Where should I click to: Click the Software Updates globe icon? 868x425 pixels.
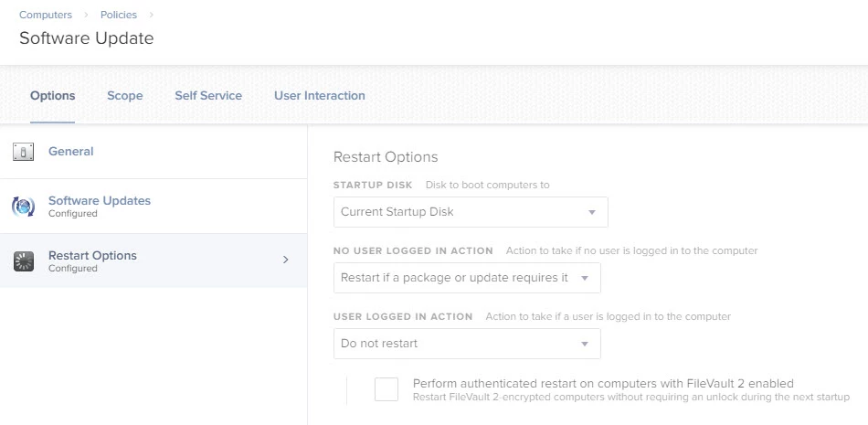23,207
